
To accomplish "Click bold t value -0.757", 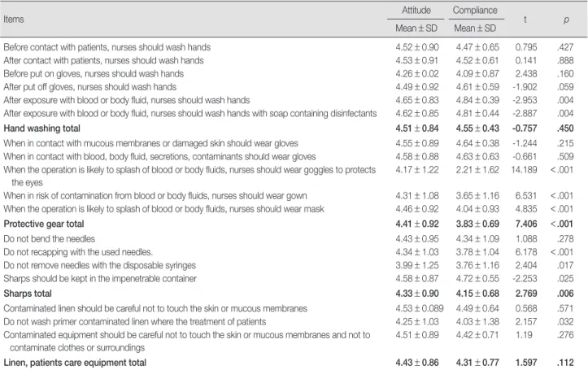I will 525,128.
